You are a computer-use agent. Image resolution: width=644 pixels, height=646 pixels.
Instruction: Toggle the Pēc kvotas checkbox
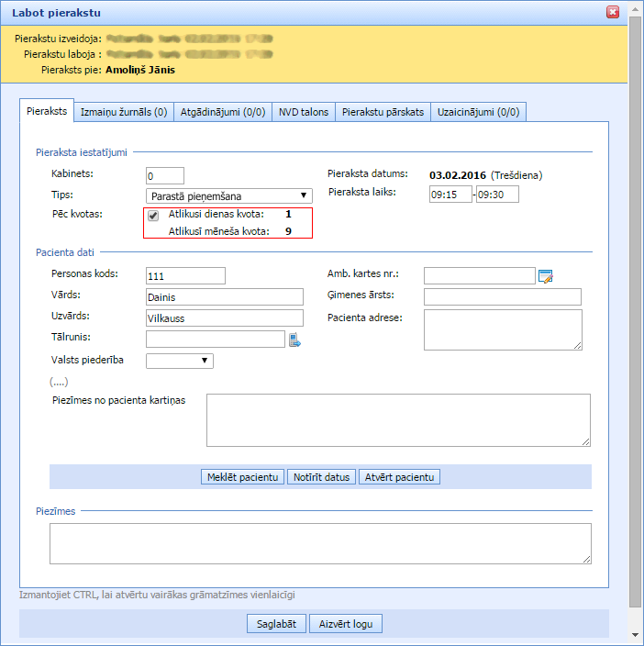153,216
